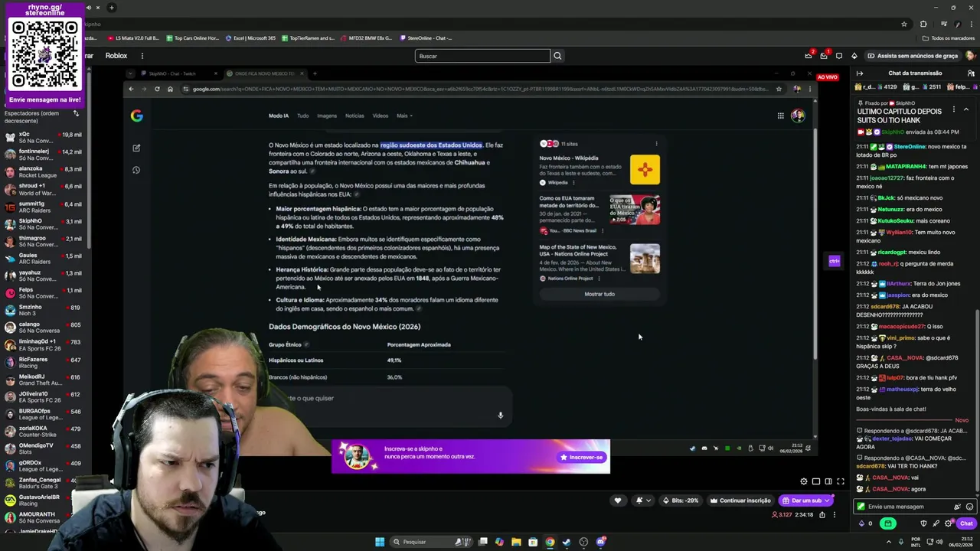Open stream three-dot more options menu
The image size is (980, 551).
[x=835, y=515]
